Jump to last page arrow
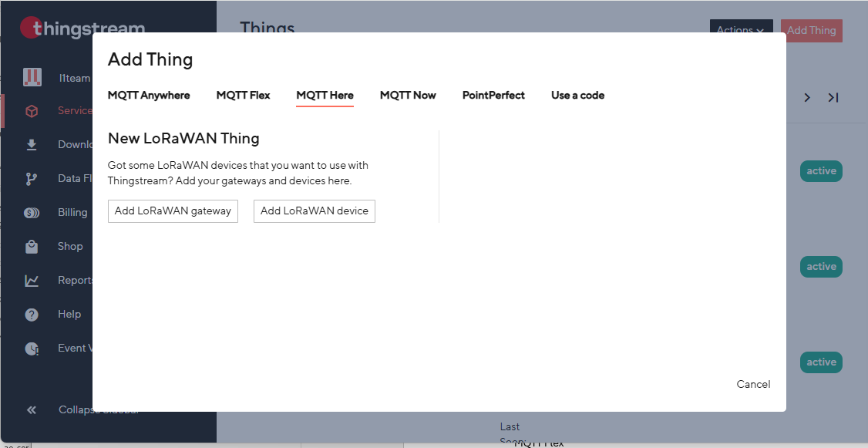The width and height of the screenshot is (868, 448). 833,98
